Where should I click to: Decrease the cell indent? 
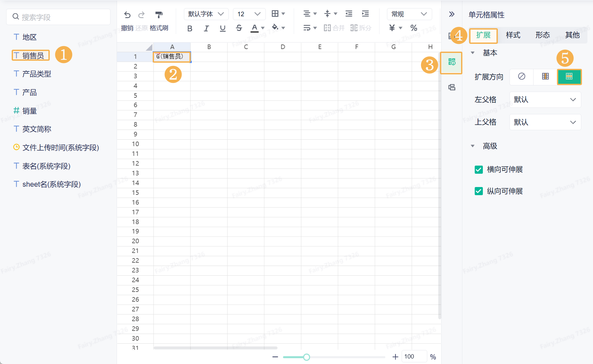coord(349,14)
